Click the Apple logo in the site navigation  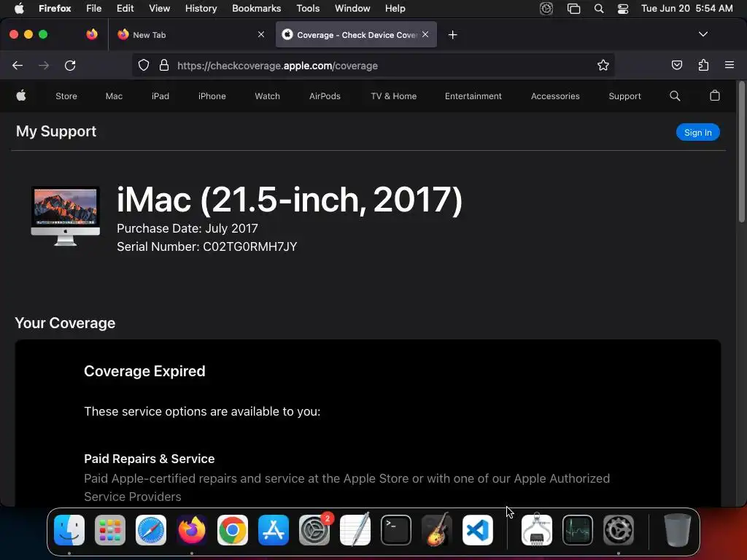[21, 96]
